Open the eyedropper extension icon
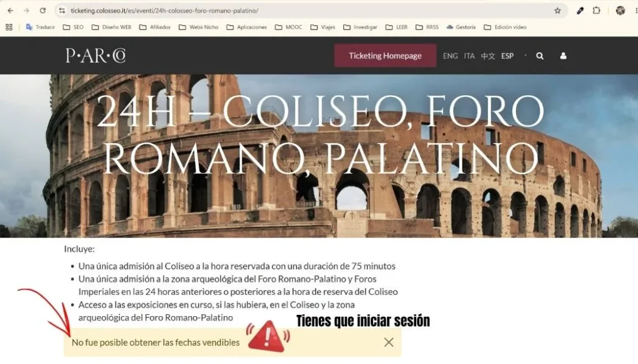Screen dimensions: 638x364 tap(580, 11)
